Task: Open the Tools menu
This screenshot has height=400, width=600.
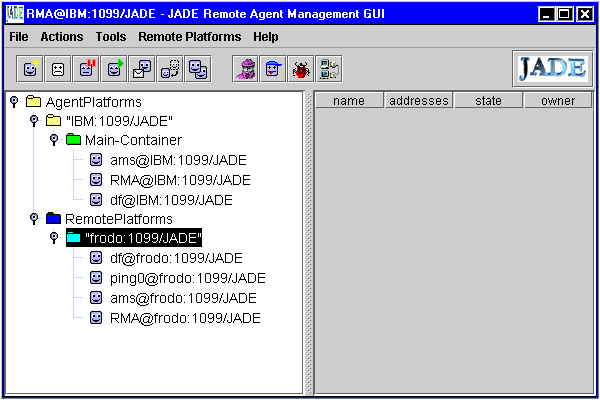Action: (111, 36)
